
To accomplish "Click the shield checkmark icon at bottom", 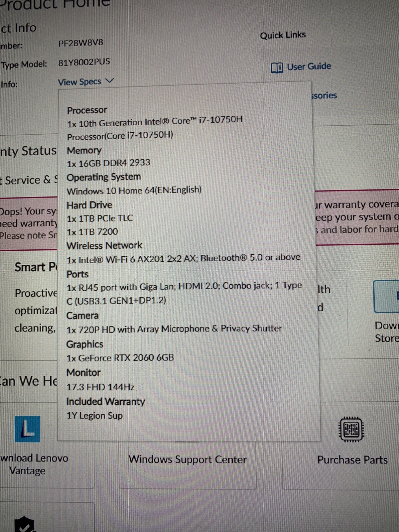I will point(24,525).
